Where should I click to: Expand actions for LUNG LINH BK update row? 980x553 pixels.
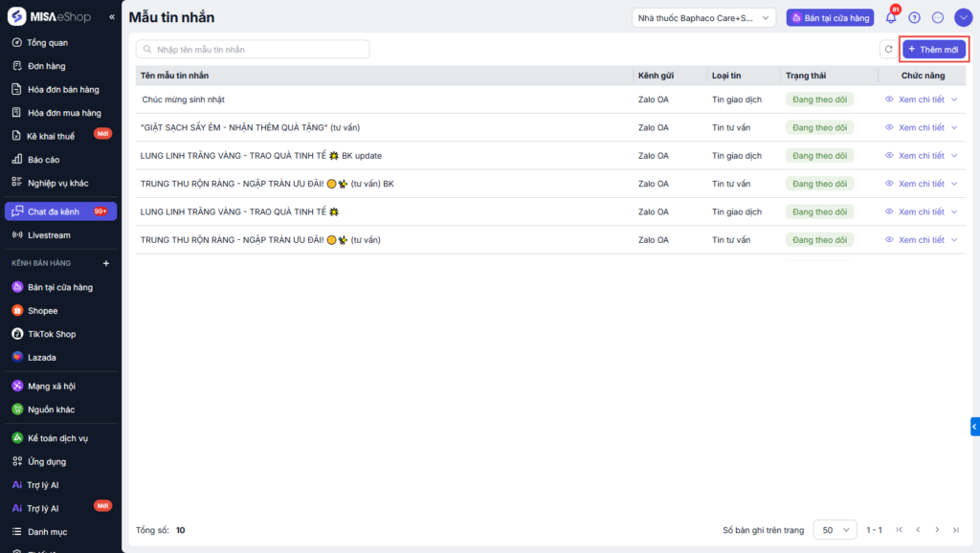point(954,156)
